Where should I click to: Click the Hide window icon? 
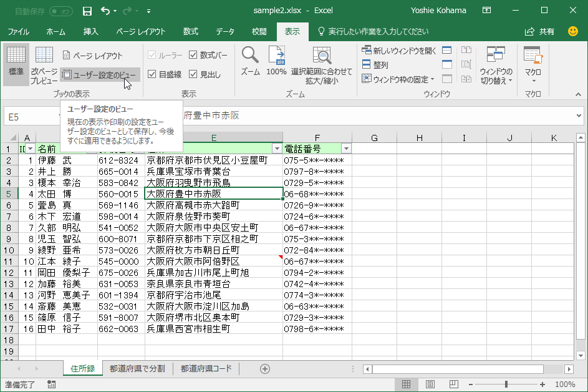click(446, 64)
